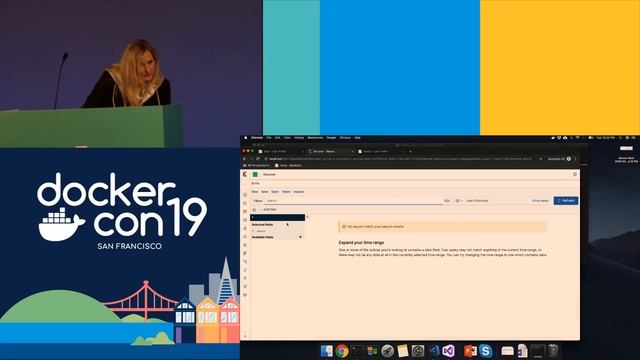Click Add filter link

[x=269, y=209]
